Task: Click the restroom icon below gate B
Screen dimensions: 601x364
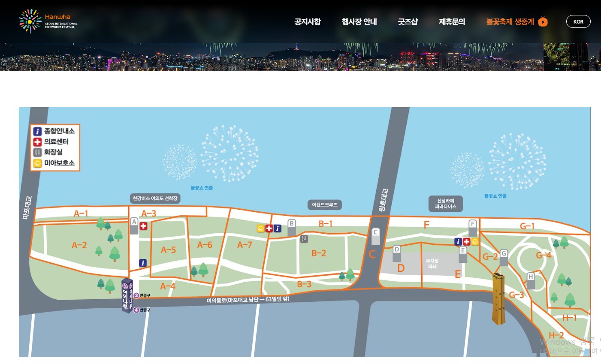Action: pos(304,239)
